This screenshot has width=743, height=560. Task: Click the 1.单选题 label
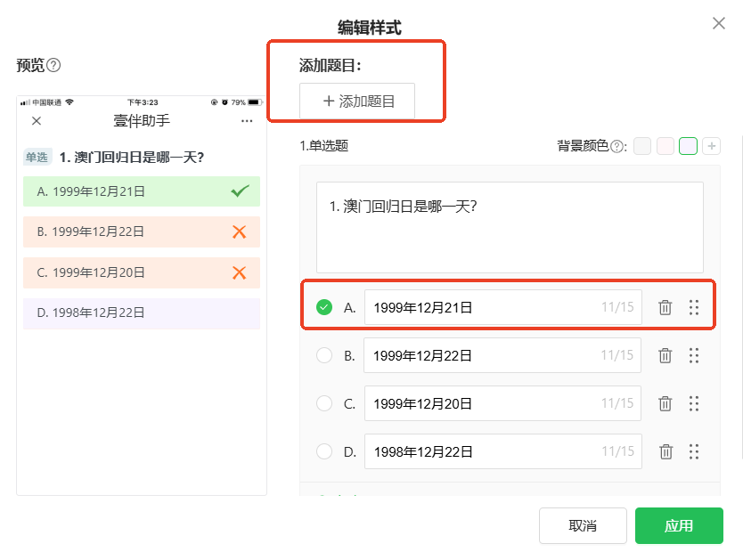(x=324, y=146)
